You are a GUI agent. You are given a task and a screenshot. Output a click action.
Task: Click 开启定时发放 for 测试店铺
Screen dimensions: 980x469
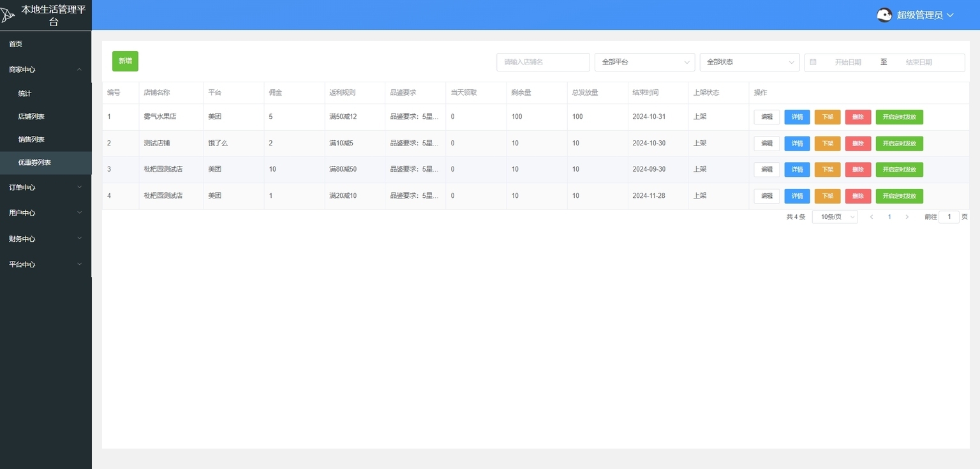click(x=900, y=144)
